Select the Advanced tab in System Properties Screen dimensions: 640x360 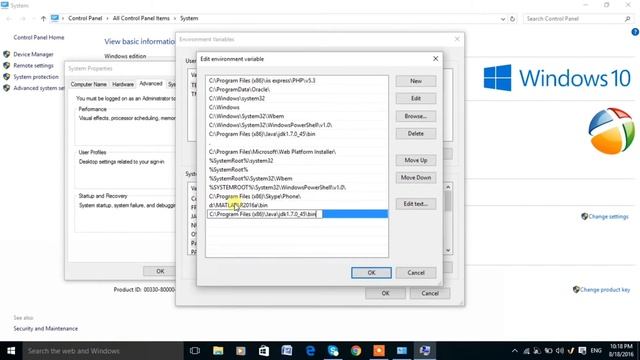pos(151,84)
